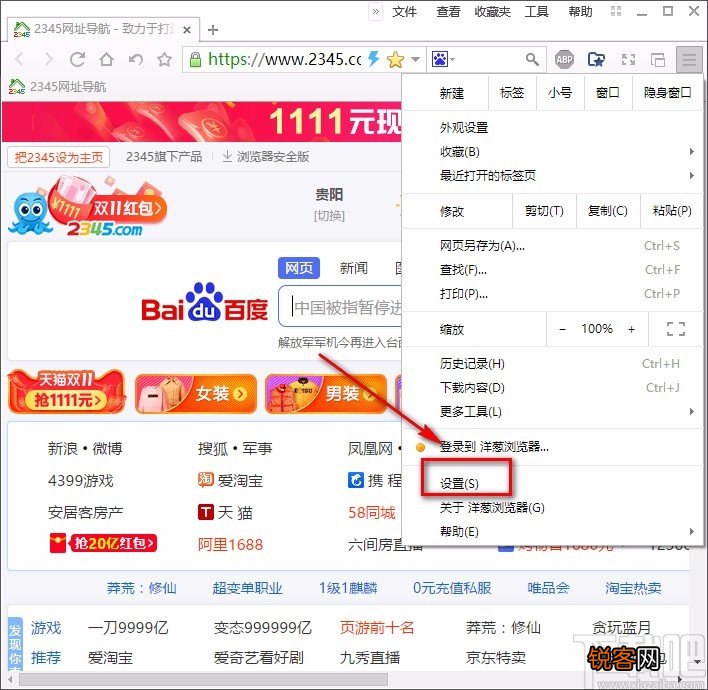The height and width of the screenshot is (690, 708).
Task: Open the 查看 menu
Action: (x=448, y=11)
